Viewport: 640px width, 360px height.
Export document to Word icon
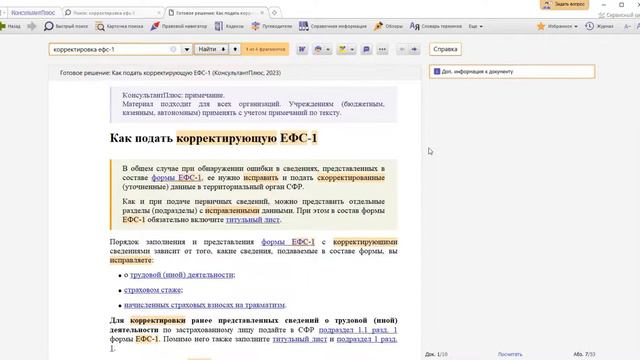click(302, 49)
